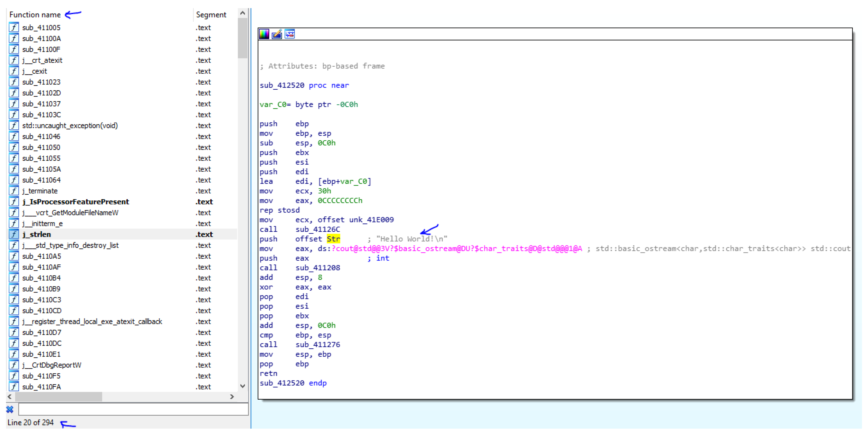Select j___vcrt_GetModuleFileNameW function entry
Screen dimensions: 868x437
pos(70,212)
